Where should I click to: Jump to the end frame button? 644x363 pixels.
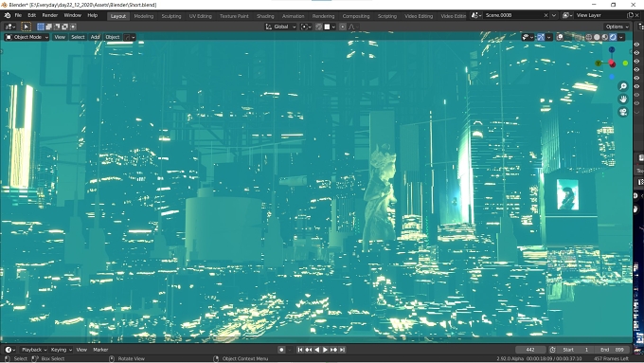point(342,350)
